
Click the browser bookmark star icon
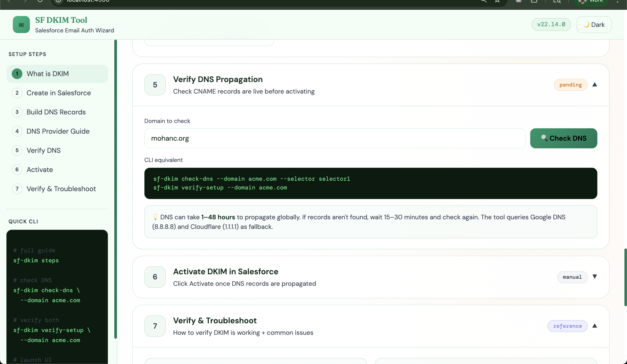click(x=497, y=1)
